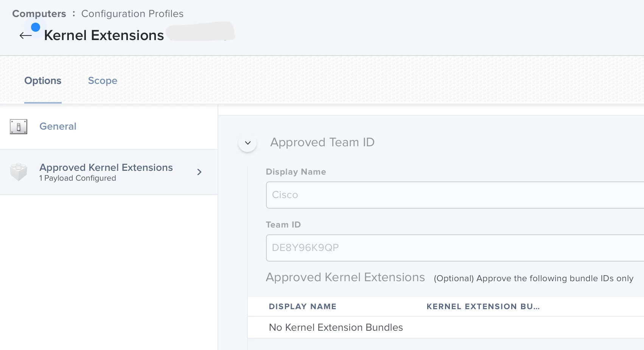The height and width of the screenshot is (350, 644).
Task: Click the No Kernel Extension Bundles row
Action: (x=446, y=327)
